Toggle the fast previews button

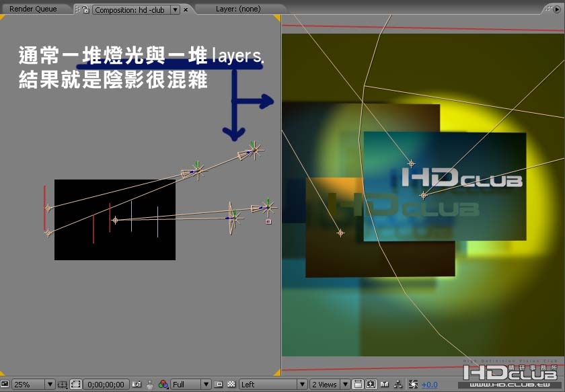(x=371, y=385)
